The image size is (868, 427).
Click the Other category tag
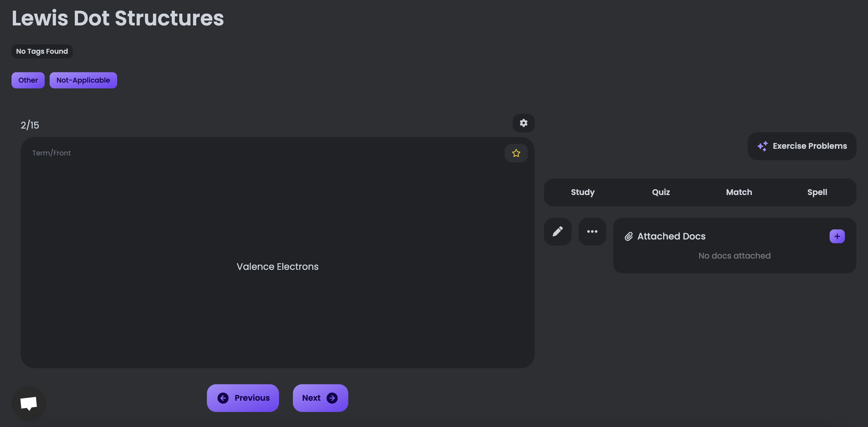pos(28,80)
